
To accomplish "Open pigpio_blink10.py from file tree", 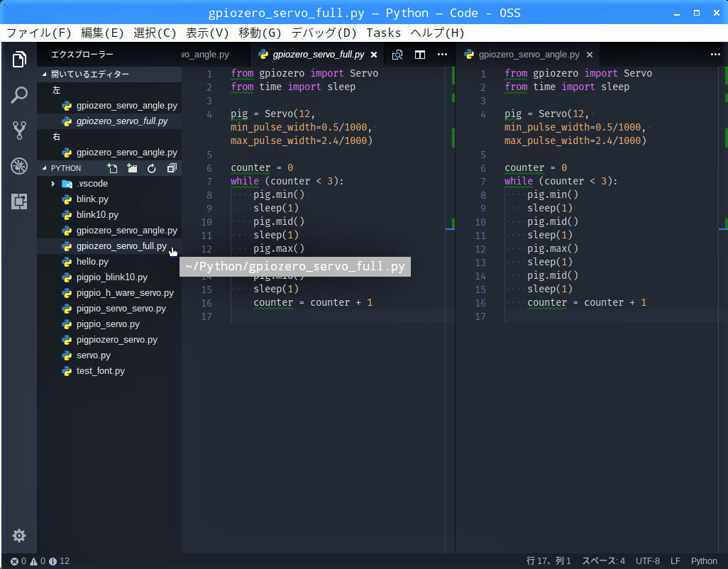I will 109,277.
